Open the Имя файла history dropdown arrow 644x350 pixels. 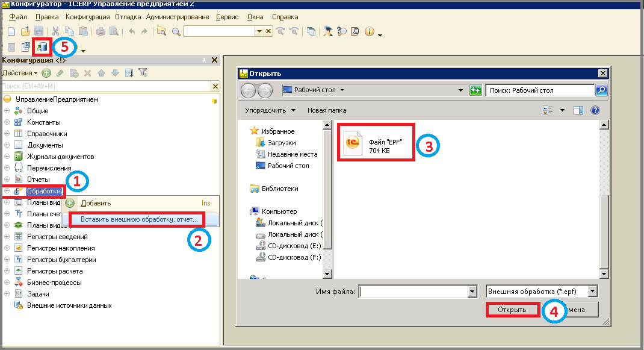(472, 292)
